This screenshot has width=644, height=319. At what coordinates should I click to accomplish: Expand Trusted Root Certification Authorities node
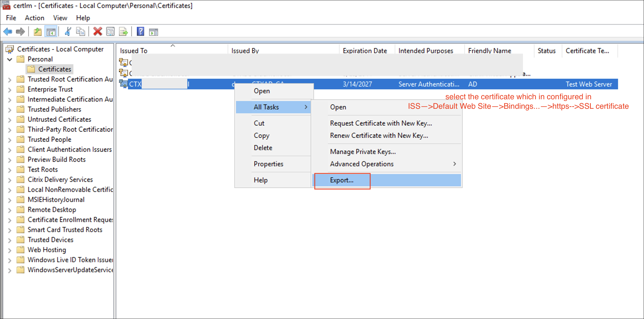10,80
